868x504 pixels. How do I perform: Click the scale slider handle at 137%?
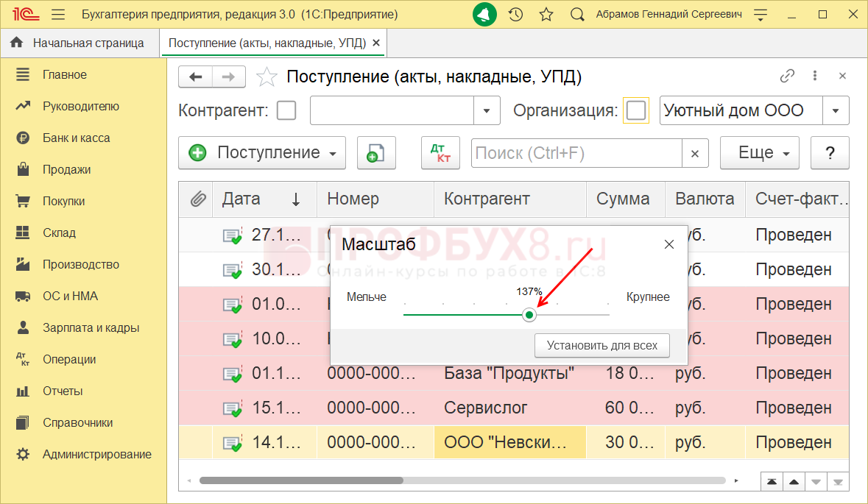pyautogui.click(x=529, y=315)
